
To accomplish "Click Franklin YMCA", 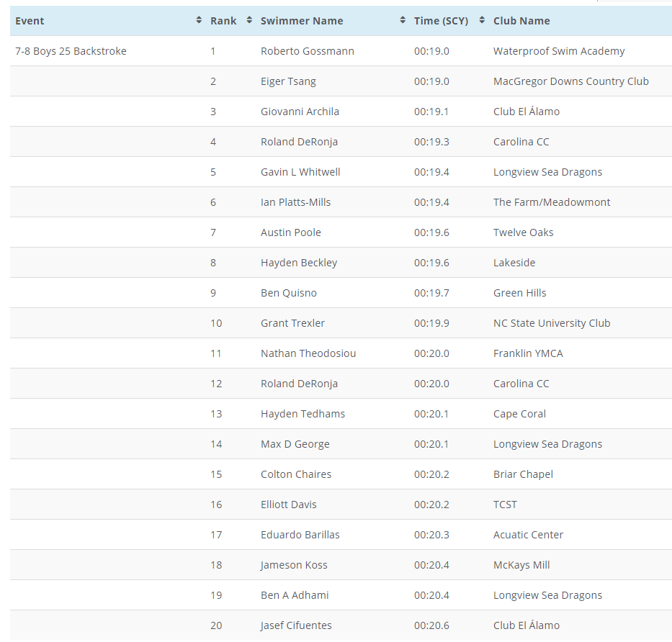I will click(528, 353).
